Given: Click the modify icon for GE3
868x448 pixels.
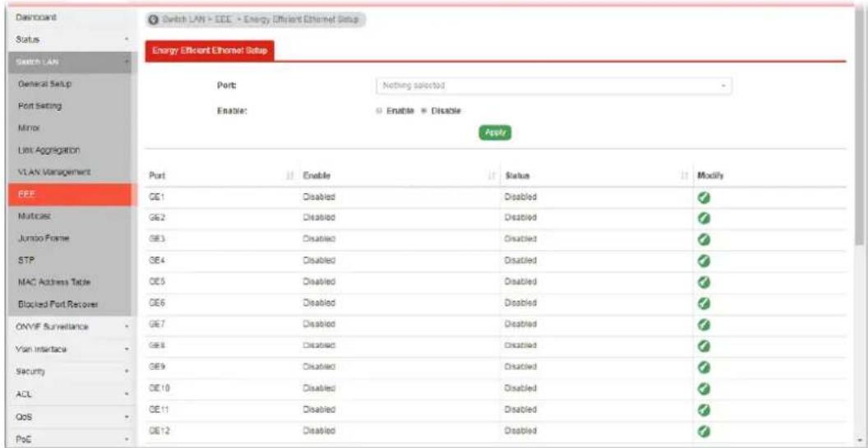Looking at the screenshot, I should [x=704, y=240].
